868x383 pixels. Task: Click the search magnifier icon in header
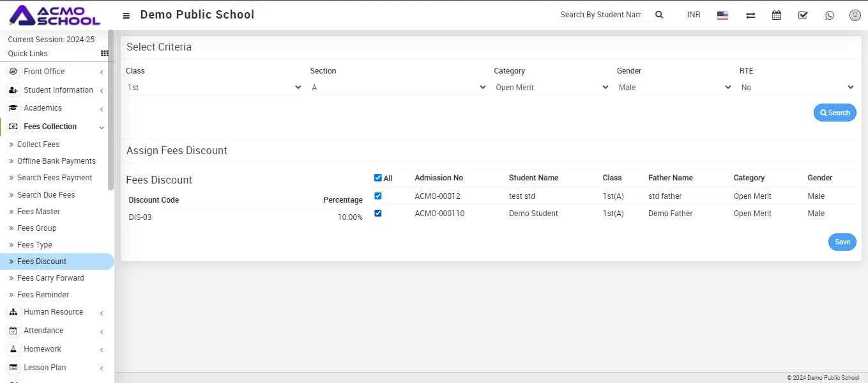click(659, 15)
